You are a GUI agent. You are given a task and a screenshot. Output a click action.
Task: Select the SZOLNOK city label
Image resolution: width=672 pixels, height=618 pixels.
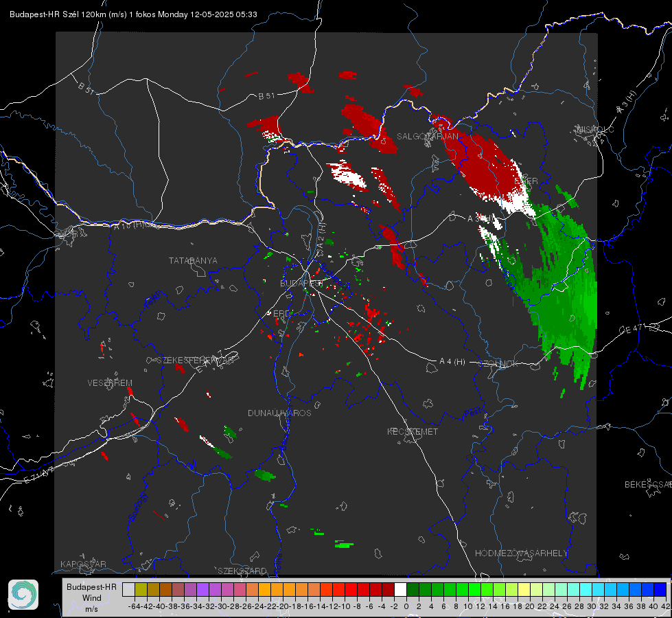click(x=498, y=364)
